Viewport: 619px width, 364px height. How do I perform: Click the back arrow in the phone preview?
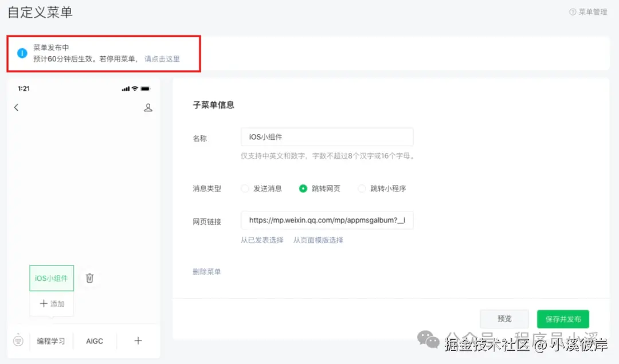point(16,107)
